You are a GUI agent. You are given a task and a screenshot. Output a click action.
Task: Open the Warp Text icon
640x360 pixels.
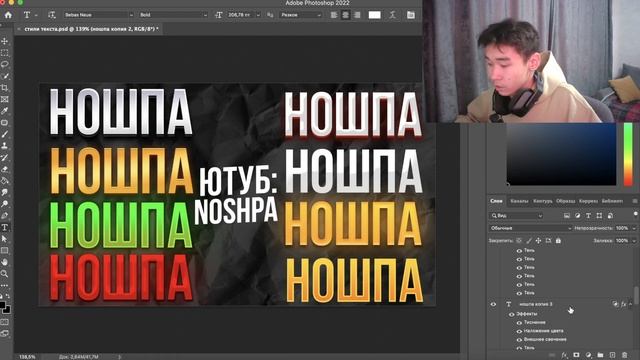392,15
